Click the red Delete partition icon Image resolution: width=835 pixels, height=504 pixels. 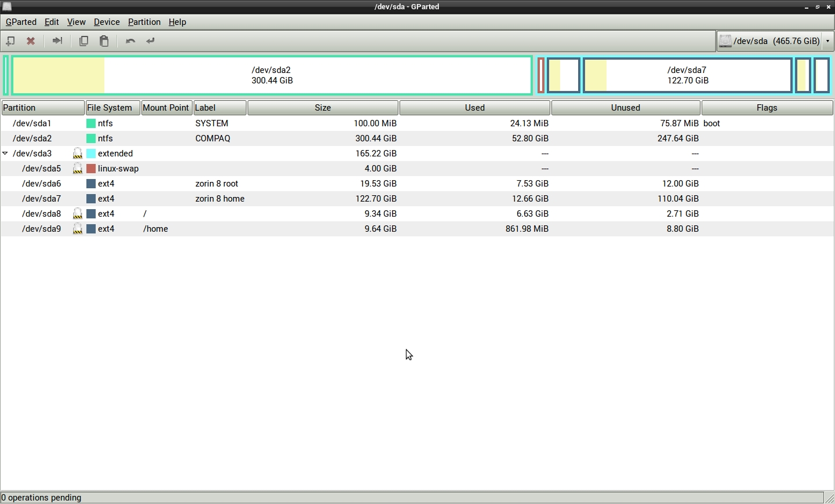pyautogui.click(x=31, y=41)
